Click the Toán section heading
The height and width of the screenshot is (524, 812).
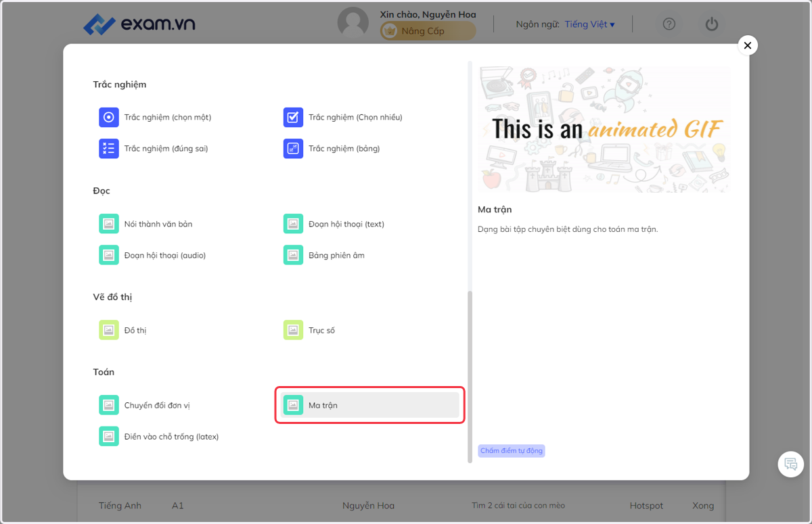pyautogui.click(x=104, y=372)
